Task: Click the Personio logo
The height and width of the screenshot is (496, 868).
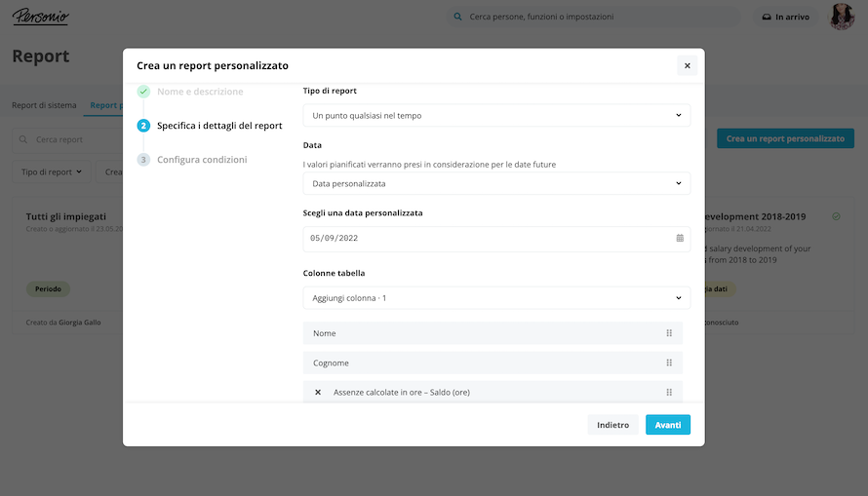Action: coord(40,17)
